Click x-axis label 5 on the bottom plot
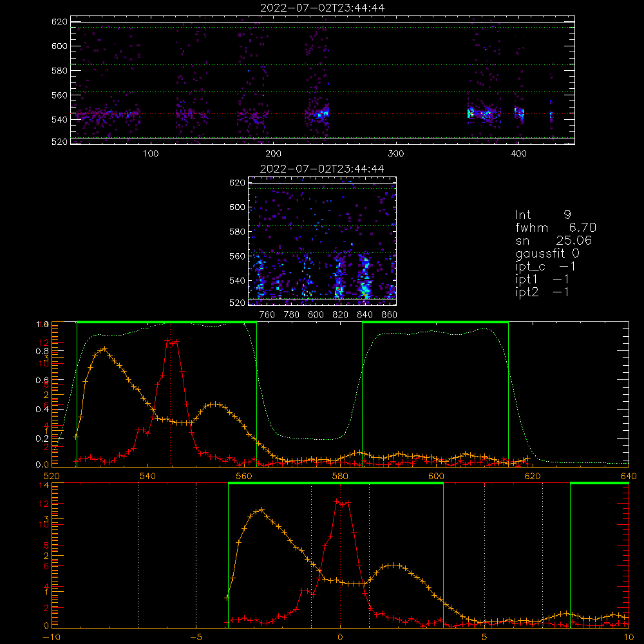The image size is (644, 644). 485,637
